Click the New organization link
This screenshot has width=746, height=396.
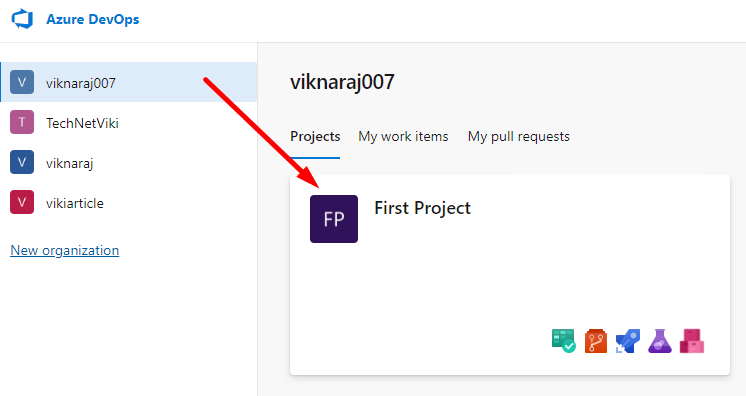(x=65, y=250)
